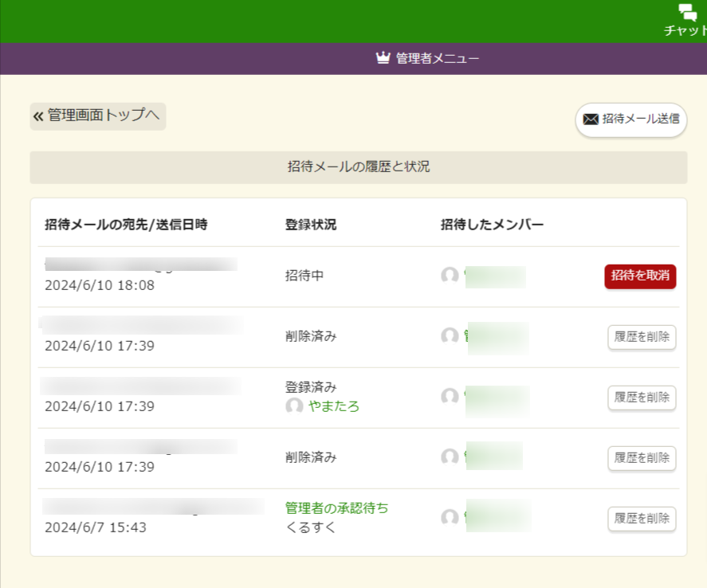Click the 招待したメンバー column header

(492, 225)
